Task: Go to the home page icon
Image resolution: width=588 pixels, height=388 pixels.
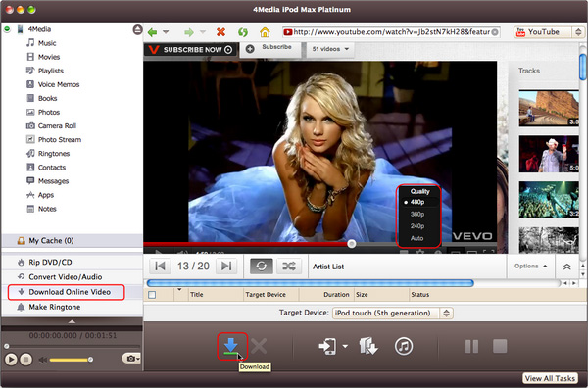Action: tap(265, 32)
